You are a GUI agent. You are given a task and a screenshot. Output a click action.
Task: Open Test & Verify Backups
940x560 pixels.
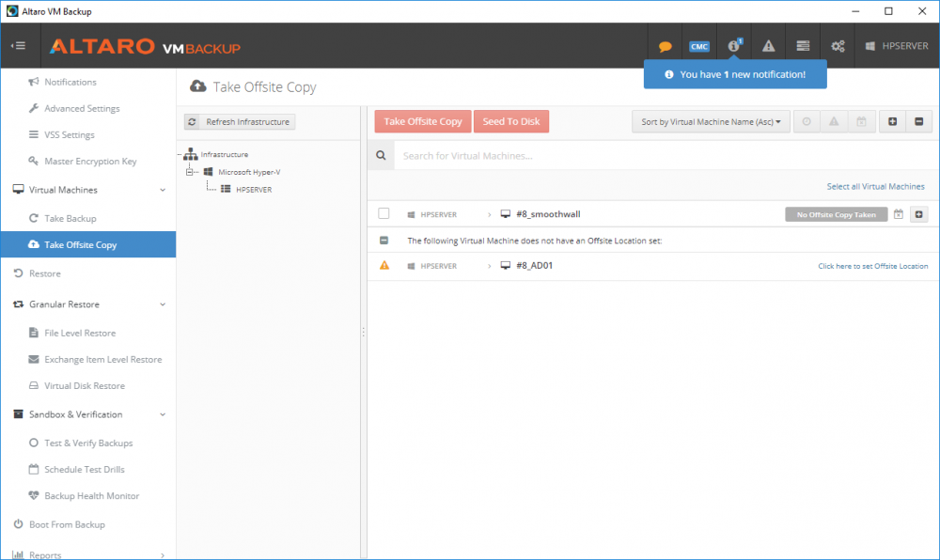pos(88,443)
